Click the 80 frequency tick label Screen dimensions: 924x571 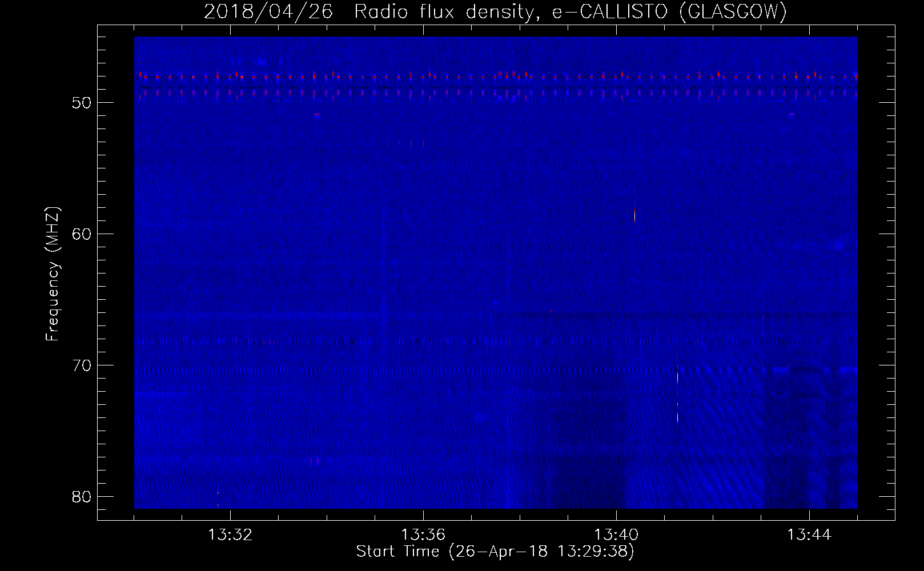pos(82,497)
